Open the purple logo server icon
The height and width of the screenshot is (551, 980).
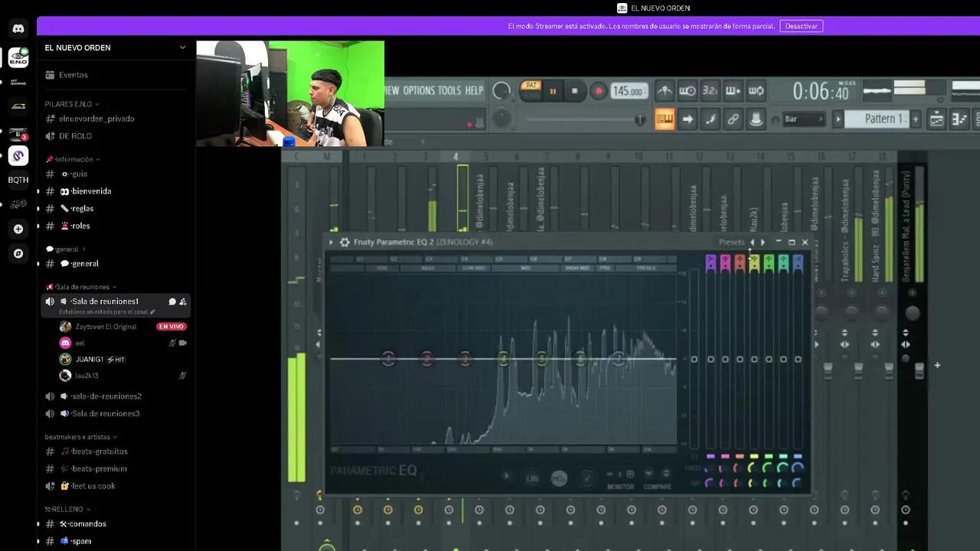18,155
